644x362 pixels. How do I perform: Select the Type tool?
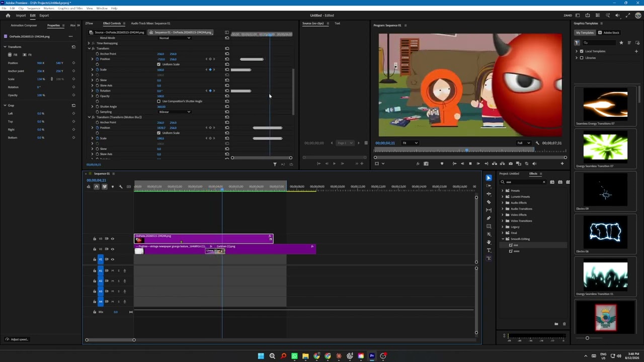489,250
